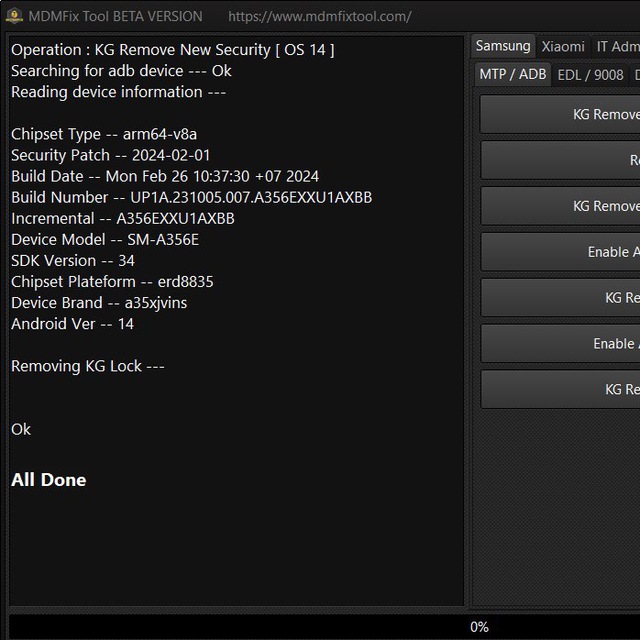This screenshot has width=640, height=640.
Task: Click the 'Security Patch -- 2024-02-01' line
Action: (x=111, y=155)
